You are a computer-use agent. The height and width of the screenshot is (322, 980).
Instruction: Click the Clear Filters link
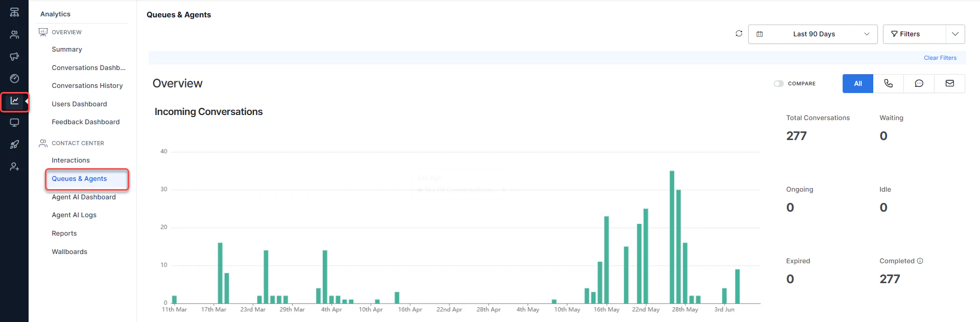[x=940, y=58]
